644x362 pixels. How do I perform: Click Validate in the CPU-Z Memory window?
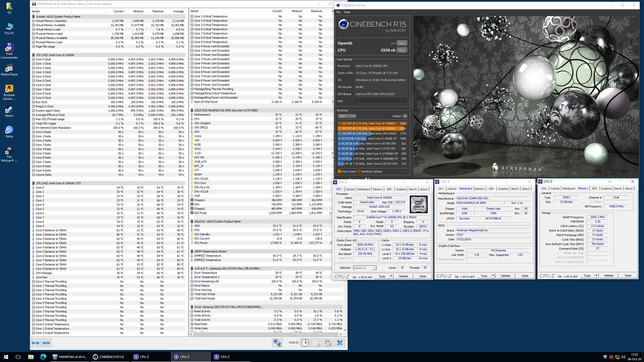click(608, 276)
